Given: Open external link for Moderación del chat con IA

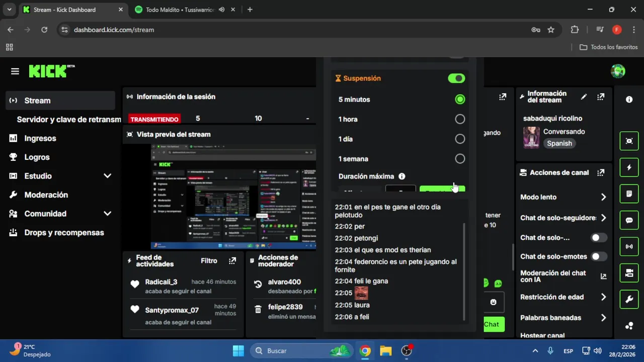Looking at the screenshot, I should pyautogui.click(x=604, y=276).
